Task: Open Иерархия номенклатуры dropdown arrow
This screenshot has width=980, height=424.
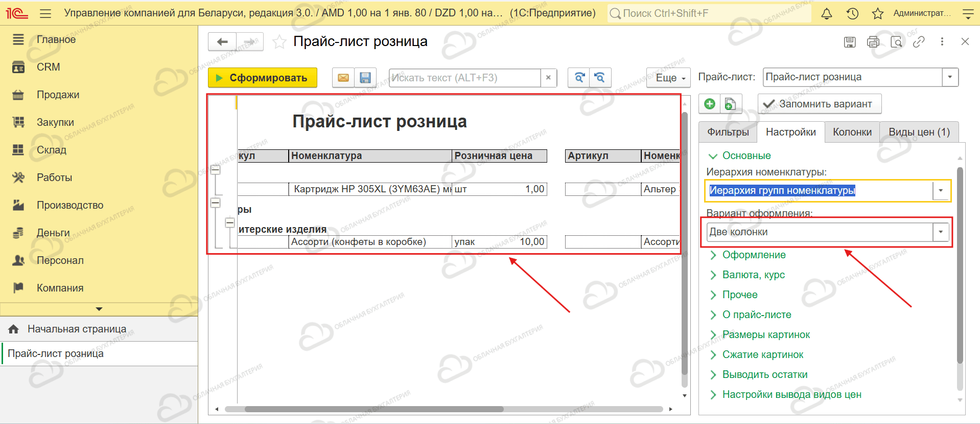Action: (941, 191)
